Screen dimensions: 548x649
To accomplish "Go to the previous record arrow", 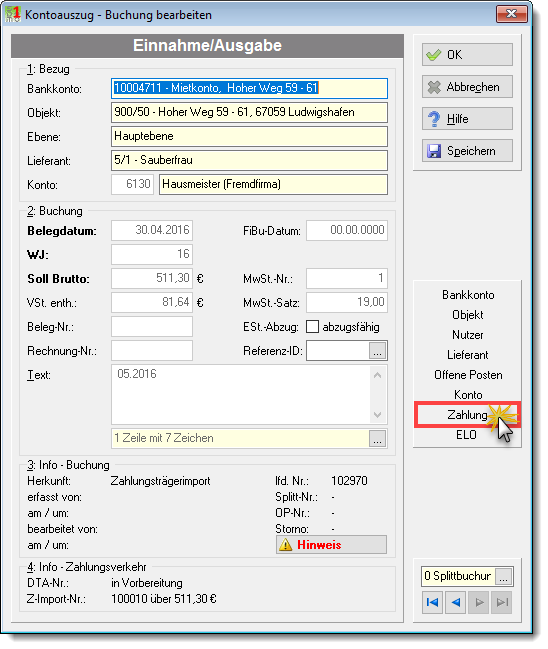I will pos(456,602).
